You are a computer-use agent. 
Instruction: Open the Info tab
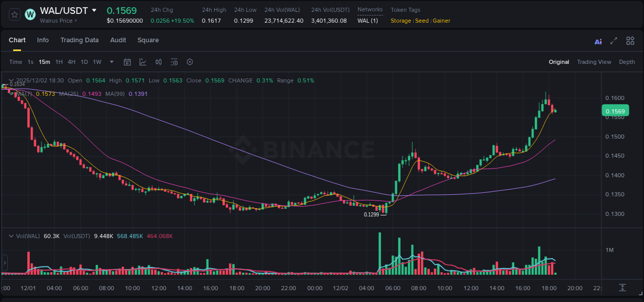click(x=43, y=40)
